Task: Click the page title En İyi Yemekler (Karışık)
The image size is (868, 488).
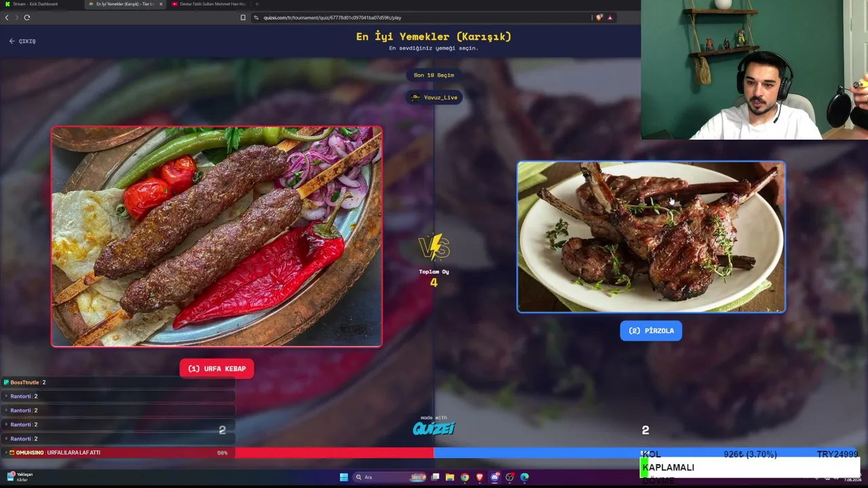Action: [x=434, y=37]
